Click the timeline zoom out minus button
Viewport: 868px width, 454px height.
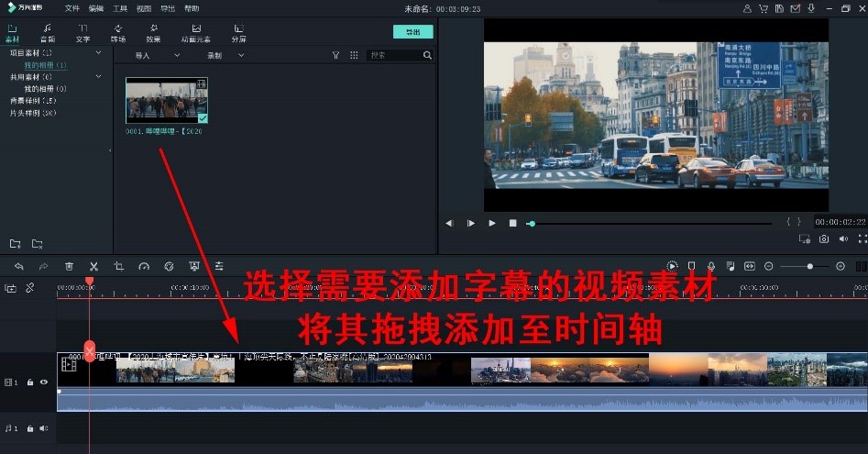pos(768,266)
